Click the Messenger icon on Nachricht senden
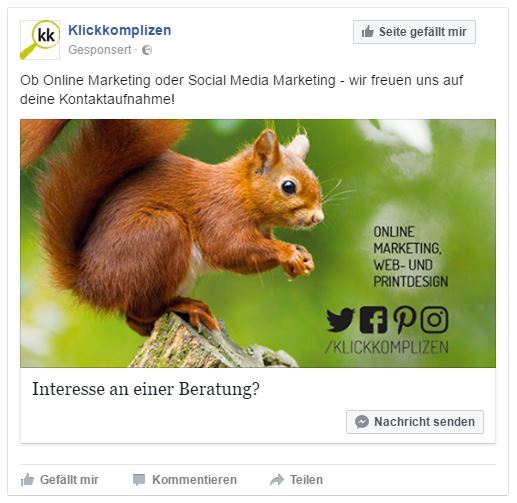 pyautogui.click(x=362, y=422)
